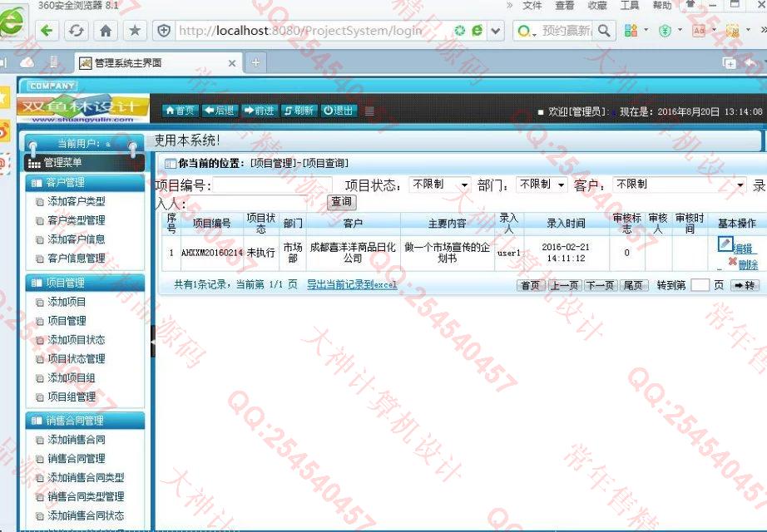The height and width of the screenshot is (532, 767).
Task: Click the browser back arrow button
Action: coord(47,31)
